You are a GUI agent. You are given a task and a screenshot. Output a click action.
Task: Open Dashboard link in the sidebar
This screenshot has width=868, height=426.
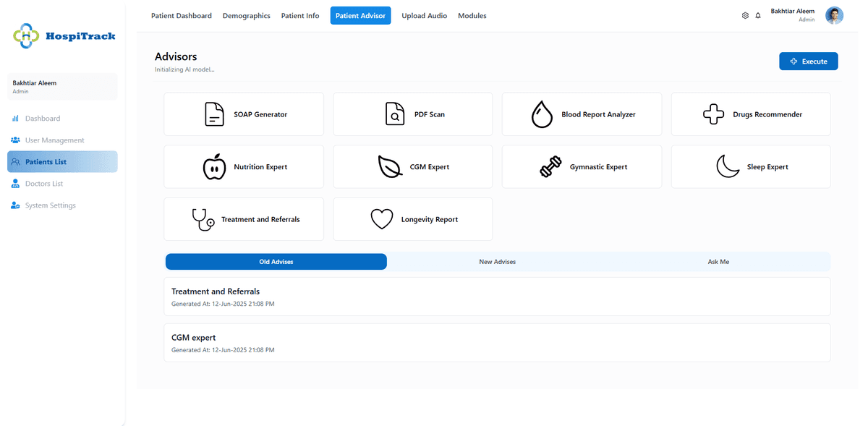[43, 119]
